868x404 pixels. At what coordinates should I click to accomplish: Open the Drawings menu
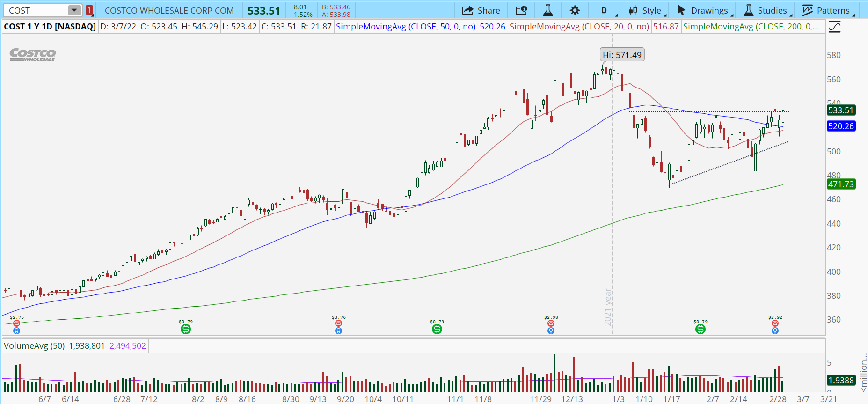point(704,10)
